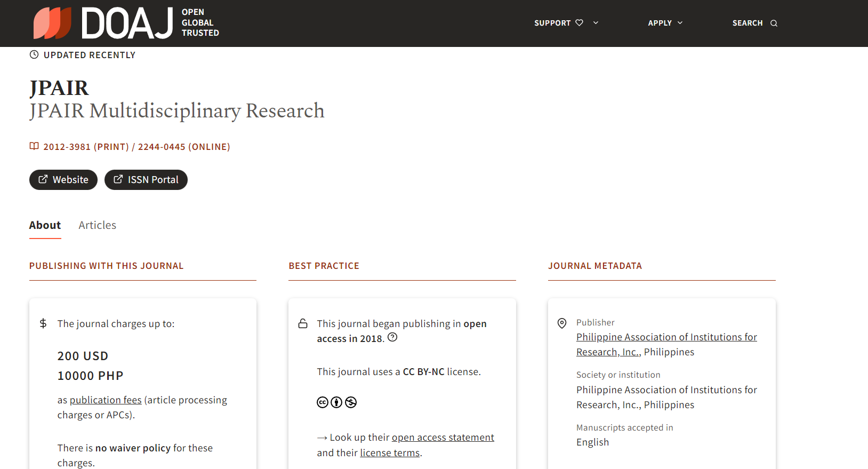Click the help question mark after 2018

click(392, 337)
